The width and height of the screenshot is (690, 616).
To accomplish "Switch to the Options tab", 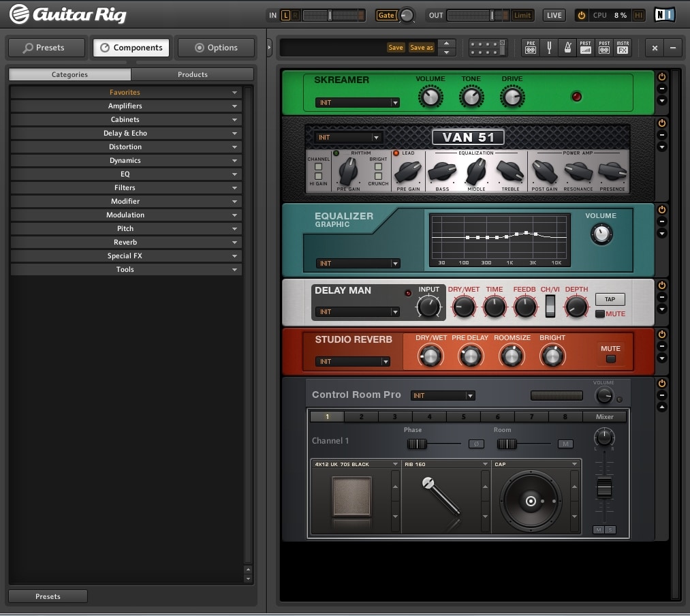I will 216,48.
